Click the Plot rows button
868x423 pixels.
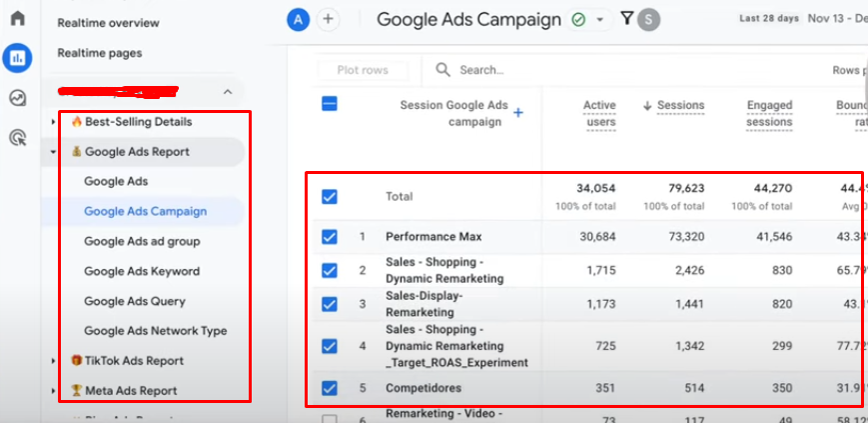point(362,70)
